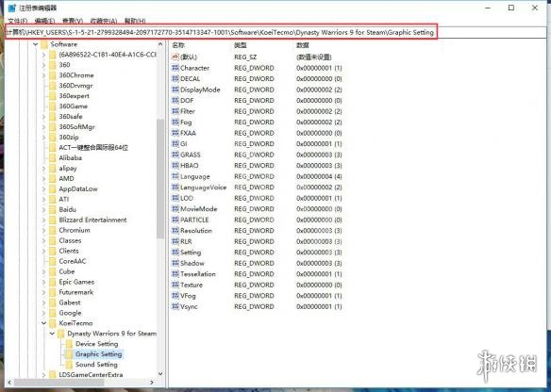Open the 文件(F) menu
The width and height of the screenshot is (551, 392).
18,21
